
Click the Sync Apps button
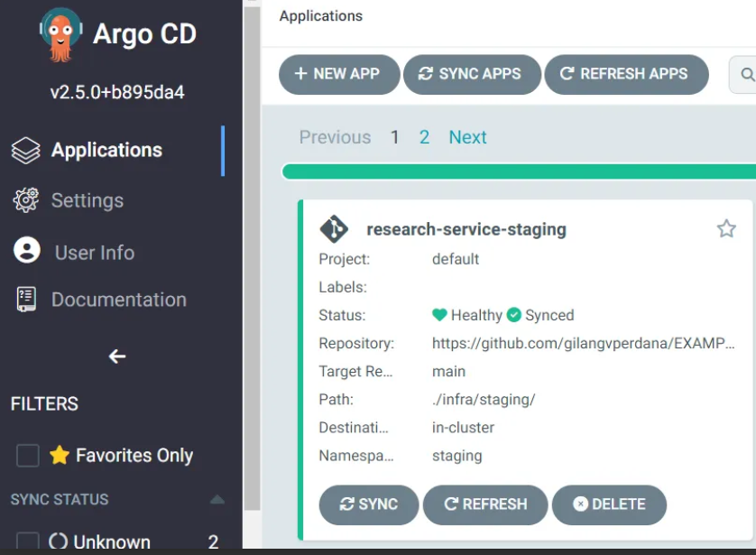tap(472, 74)
